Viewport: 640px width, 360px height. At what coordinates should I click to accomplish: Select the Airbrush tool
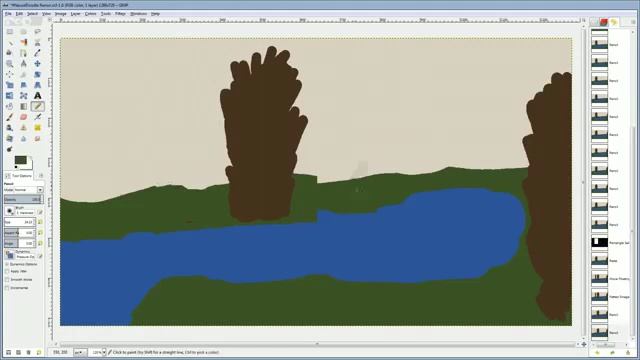point(37,117)
